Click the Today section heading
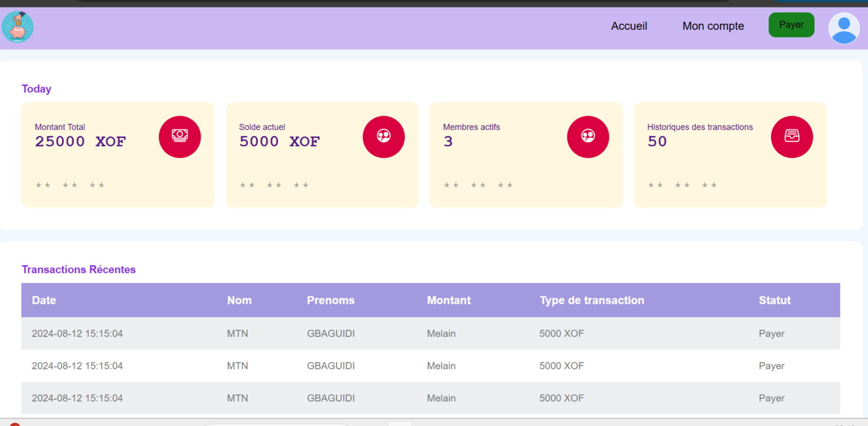Image resolution: width=868 pixels, height=426 pixels. pyautogui.click(x=36, y=88)
